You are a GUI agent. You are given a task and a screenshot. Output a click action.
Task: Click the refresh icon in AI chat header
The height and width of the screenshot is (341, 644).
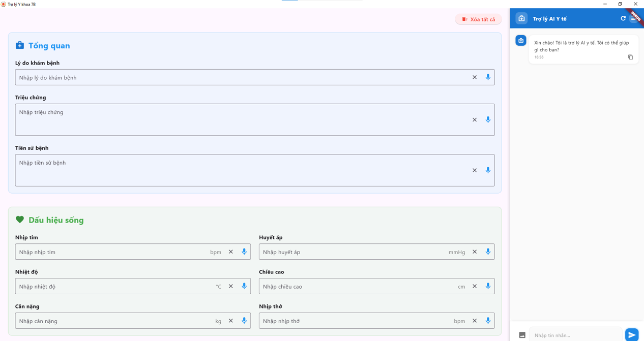click(x=623, y=19)
